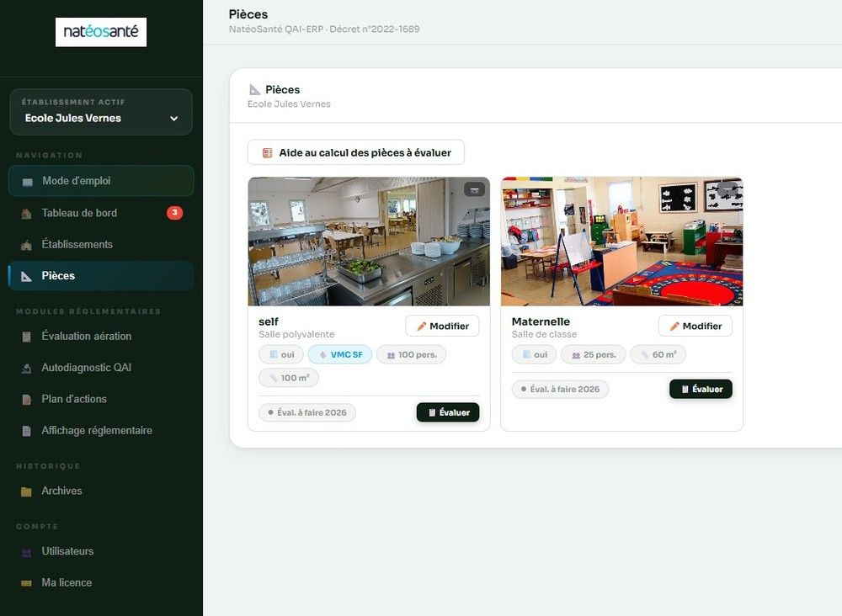Click the Archives folder icon
The width and height of the screenshot is (842, 616).
(26, 491)
